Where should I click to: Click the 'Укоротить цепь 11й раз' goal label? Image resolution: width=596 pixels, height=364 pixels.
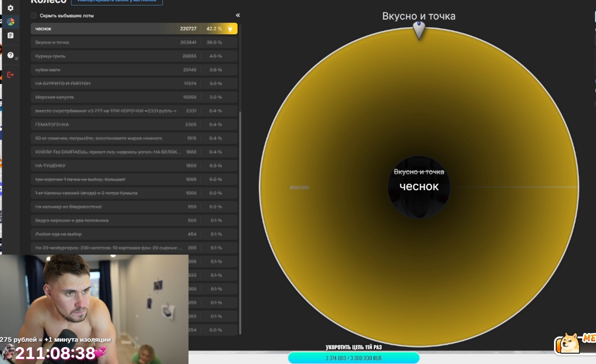point(354,347)
